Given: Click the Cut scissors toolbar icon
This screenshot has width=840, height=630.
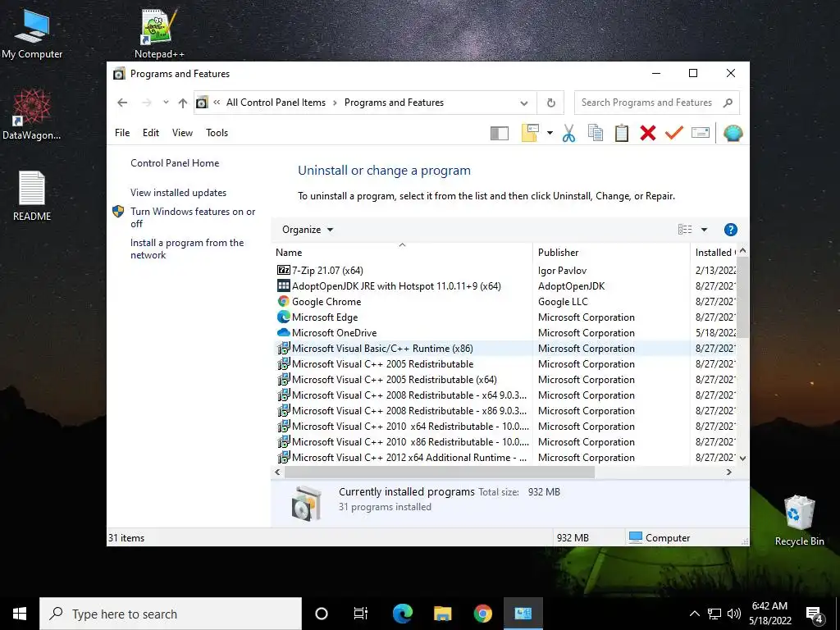Looking at the screenshot, I should (x=569, y=133).
